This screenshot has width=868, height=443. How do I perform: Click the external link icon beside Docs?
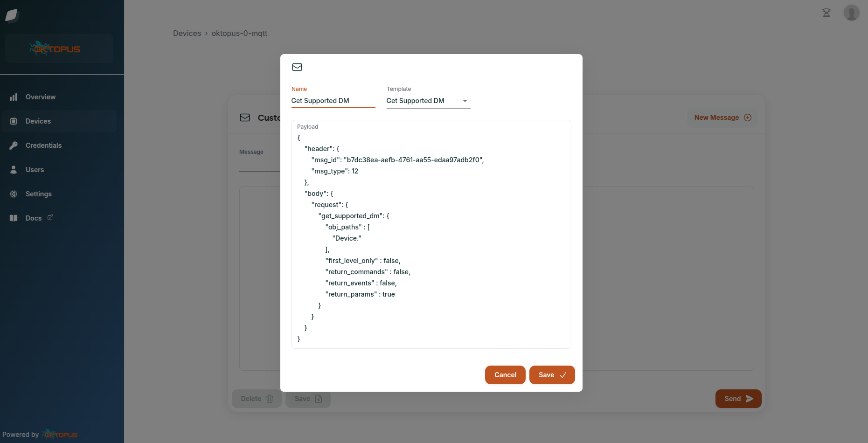[x=50, y=217]
